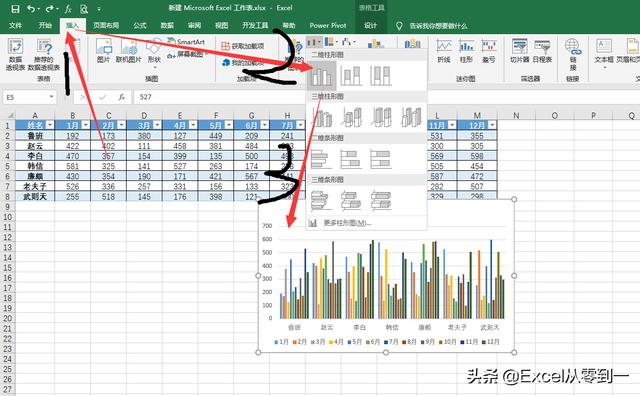Screen dimensions: 640x396
Task: Insert a hyperlink (链接)
Action: coord(573,55)
